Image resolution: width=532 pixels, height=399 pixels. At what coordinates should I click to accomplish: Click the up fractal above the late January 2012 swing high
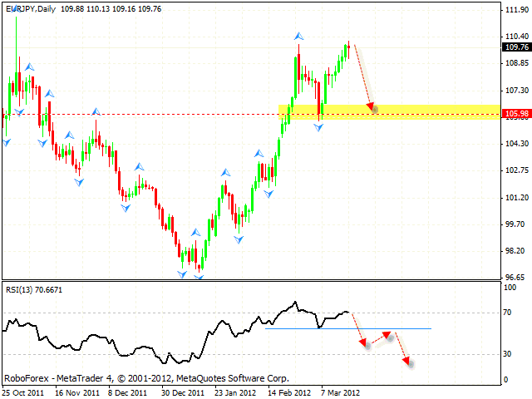point(225,172)
